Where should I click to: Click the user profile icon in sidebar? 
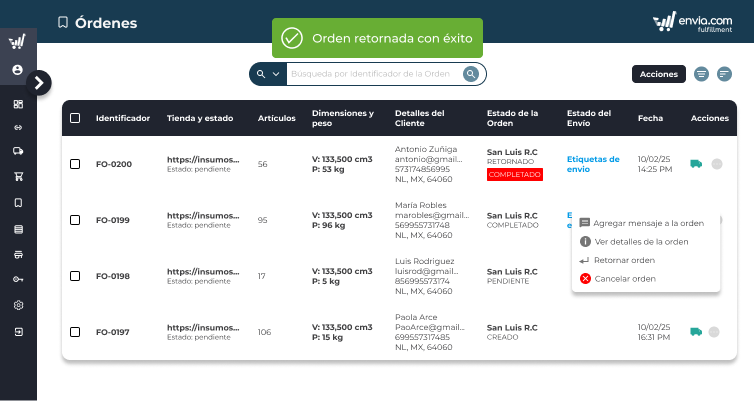point(18,70)
